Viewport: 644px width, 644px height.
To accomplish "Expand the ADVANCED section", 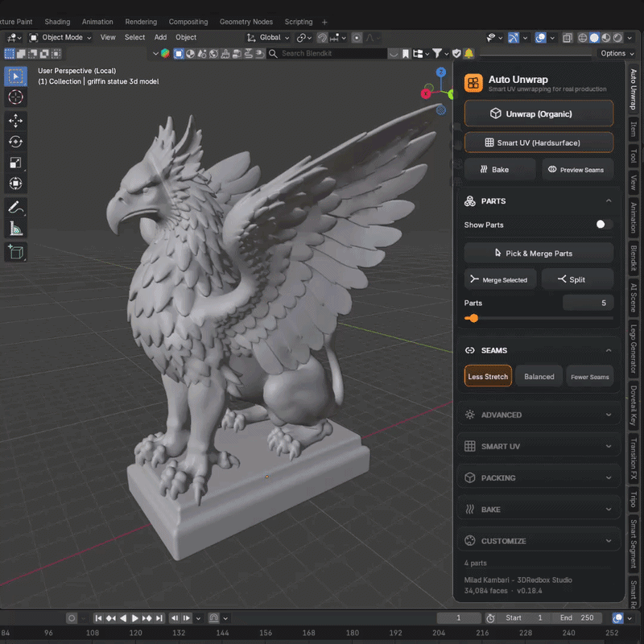I will [539, 415].
